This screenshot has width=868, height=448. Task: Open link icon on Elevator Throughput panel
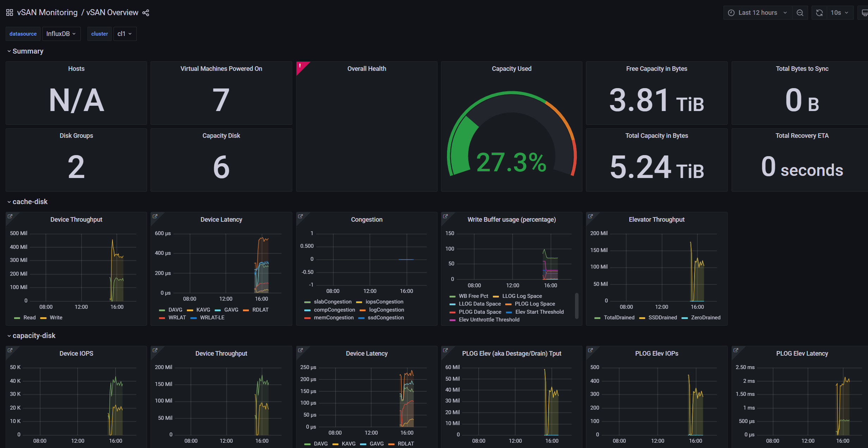tap(591, 216)
